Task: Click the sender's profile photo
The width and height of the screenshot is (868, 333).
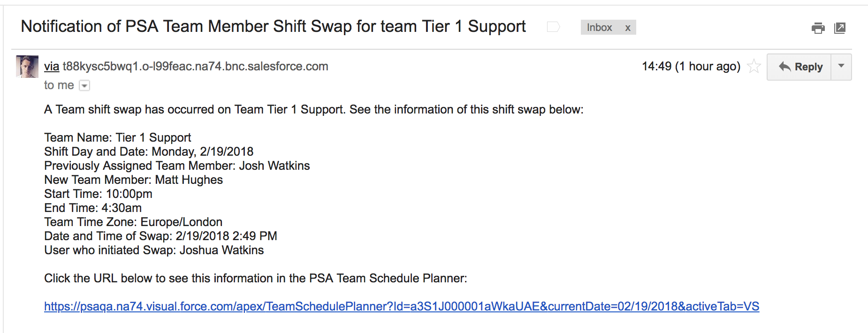Action: point(27,67)
